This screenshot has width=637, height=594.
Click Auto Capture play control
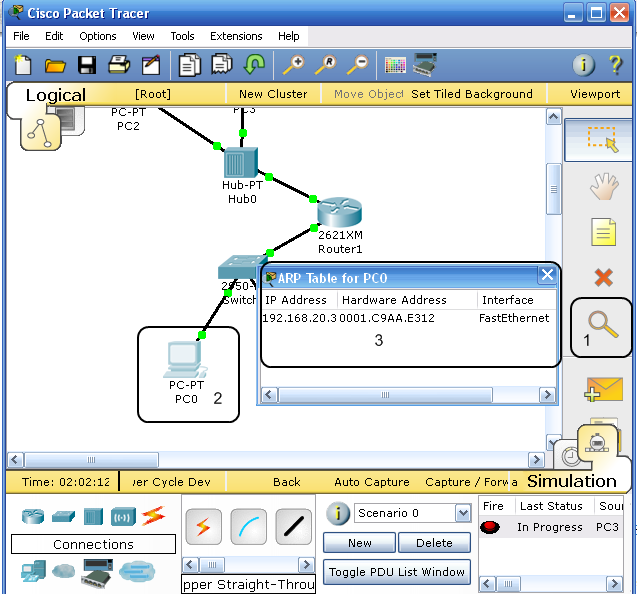coord(372,482)
